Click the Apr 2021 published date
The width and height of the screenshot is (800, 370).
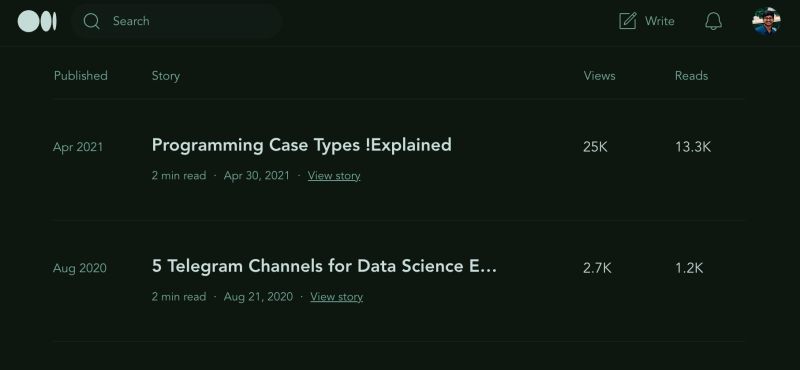[78, 147]
